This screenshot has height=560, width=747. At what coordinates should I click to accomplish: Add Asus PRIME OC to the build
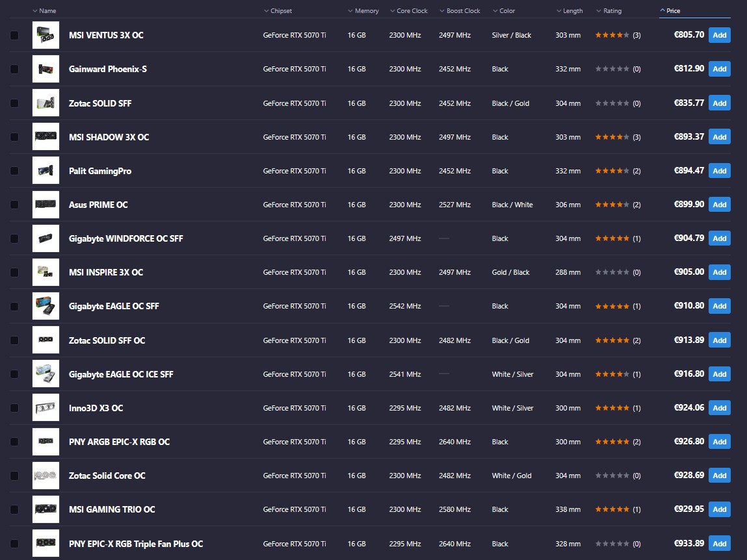[719, 204]
